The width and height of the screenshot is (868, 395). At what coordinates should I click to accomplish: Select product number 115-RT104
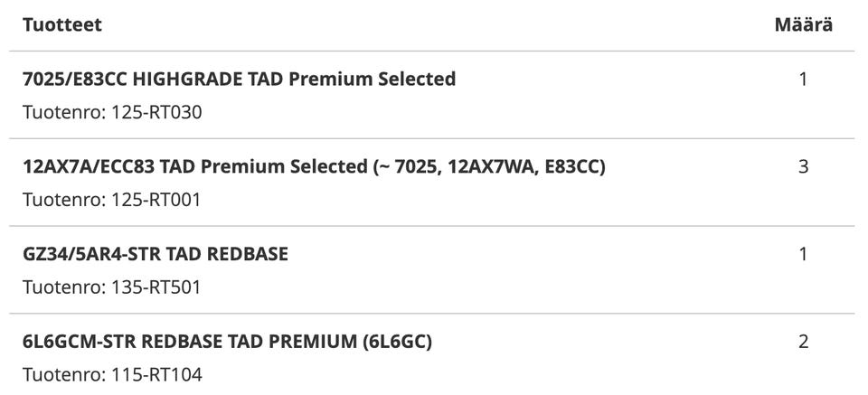pyautogui.click(x=156, y=374)
